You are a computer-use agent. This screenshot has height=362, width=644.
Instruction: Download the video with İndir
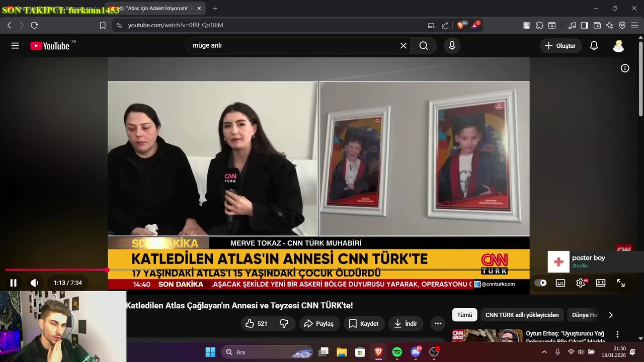click(x=406, y=324)
